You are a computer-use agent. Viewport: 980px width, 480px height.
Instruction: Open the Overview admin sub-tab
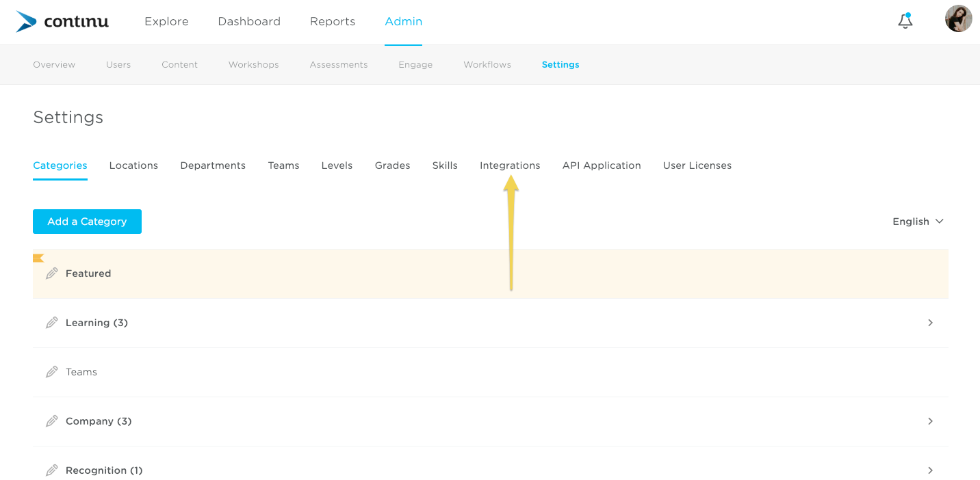tap(54, 64)
